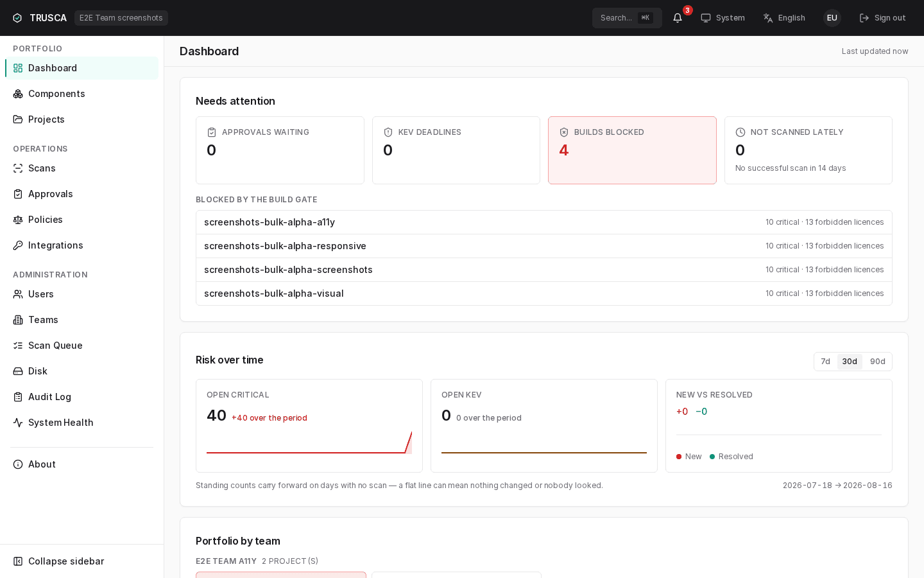Click the Policies scales icon

coord(18,220)
